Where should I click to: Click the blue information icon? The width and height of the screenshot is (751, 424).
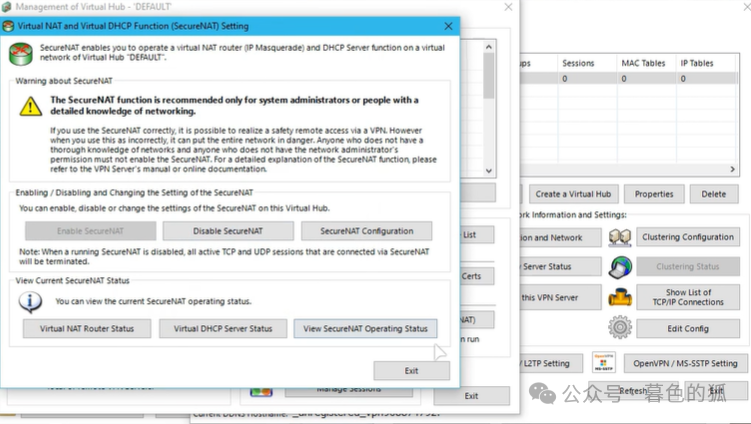tap(31, 301)
